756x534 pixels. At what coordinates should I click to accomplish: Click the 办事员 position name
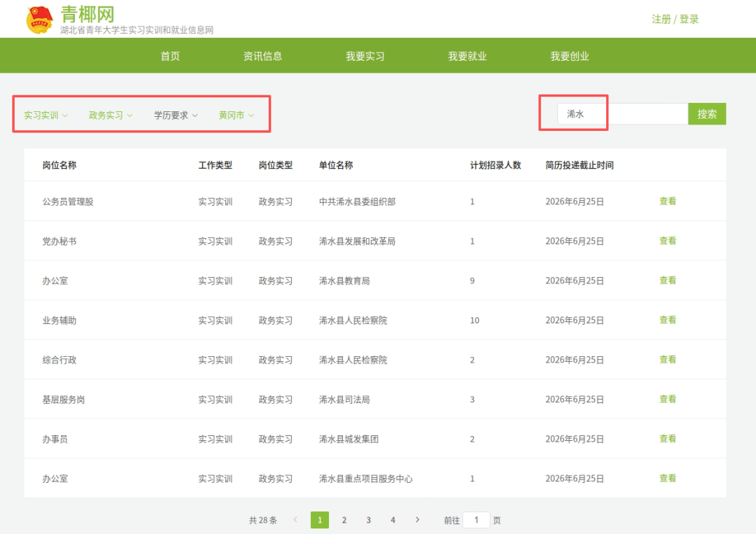coord(55,439)
